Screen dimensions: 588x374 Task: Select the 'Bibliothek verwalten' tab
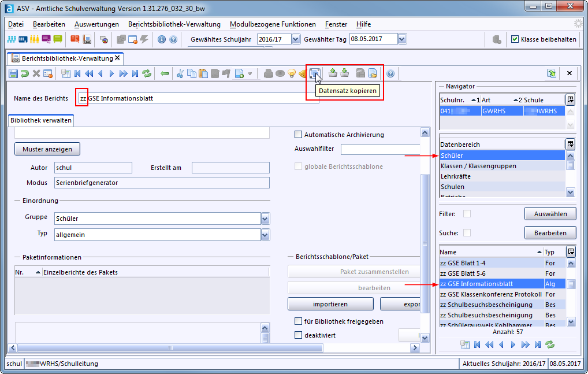[x=40, y=120]
